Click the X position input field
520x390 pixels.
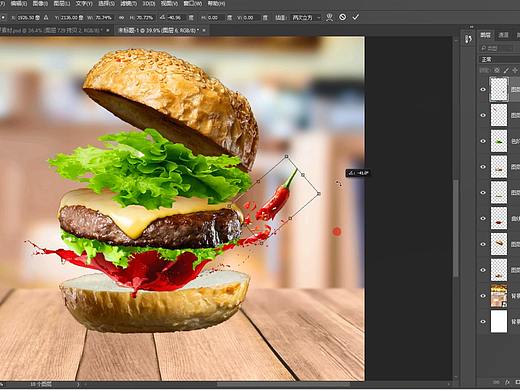coord(28,17)
